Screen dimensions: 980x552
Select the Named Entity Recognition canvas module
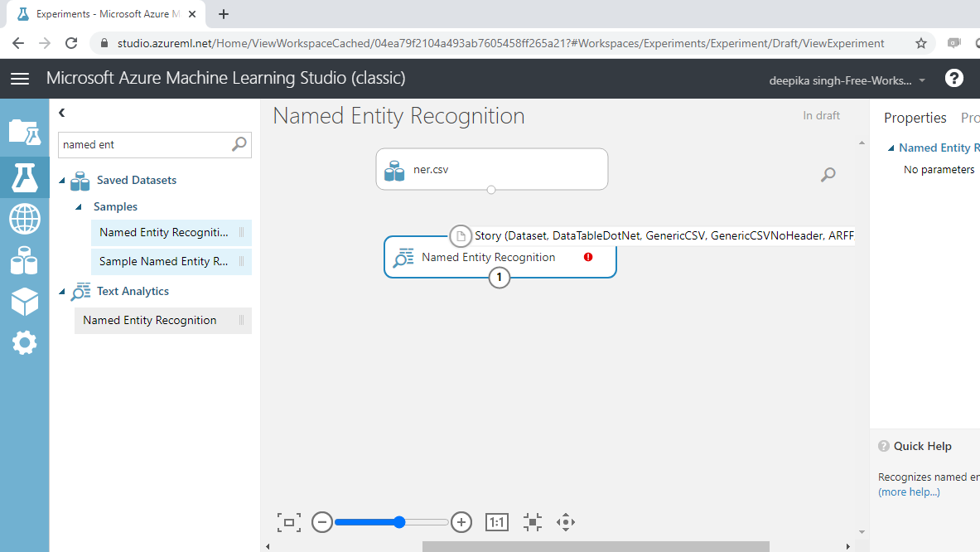tap(500, 257)
